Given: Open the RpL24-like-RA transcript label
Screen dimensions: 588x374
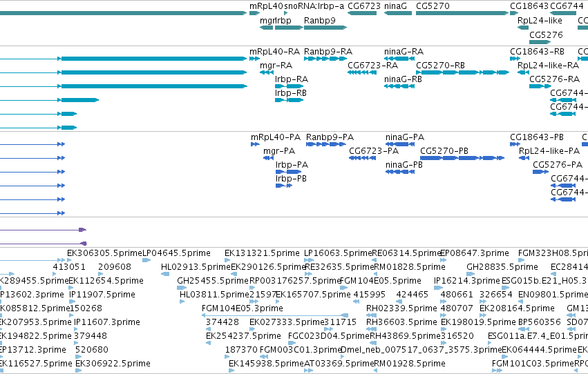Looking at the screenshot, I should click(548, 66).
